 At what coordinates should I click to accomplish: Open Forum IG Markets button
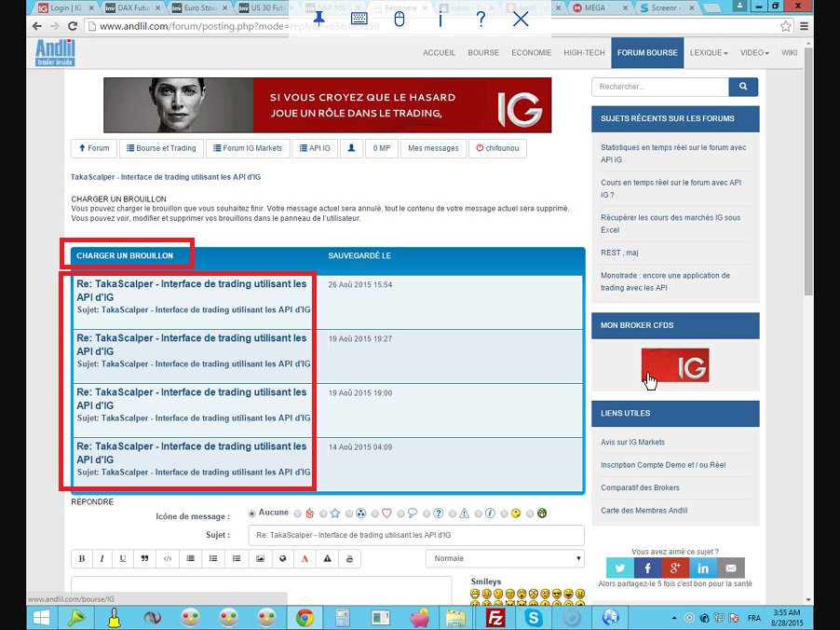[x=248, y=148]
